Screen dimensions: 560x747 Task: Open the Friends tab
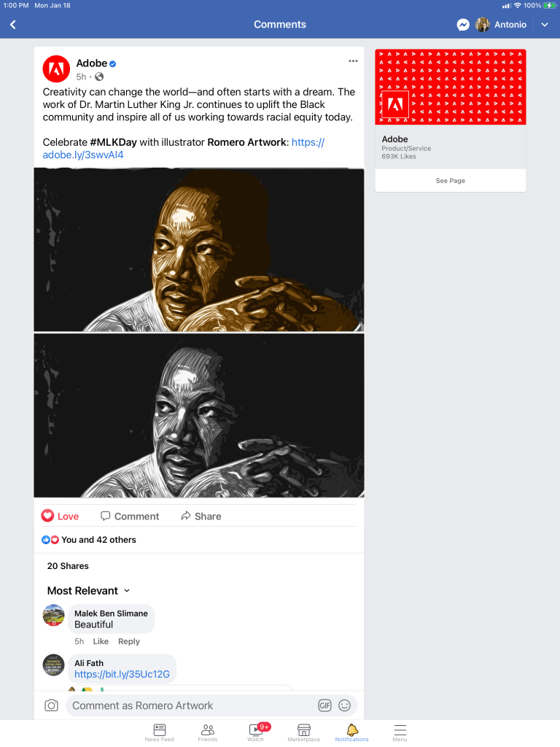[x=208, y=732]
